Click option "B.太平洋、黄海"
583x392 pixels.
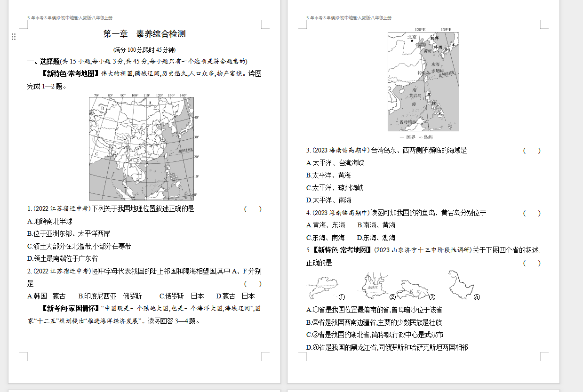point(328,175)
